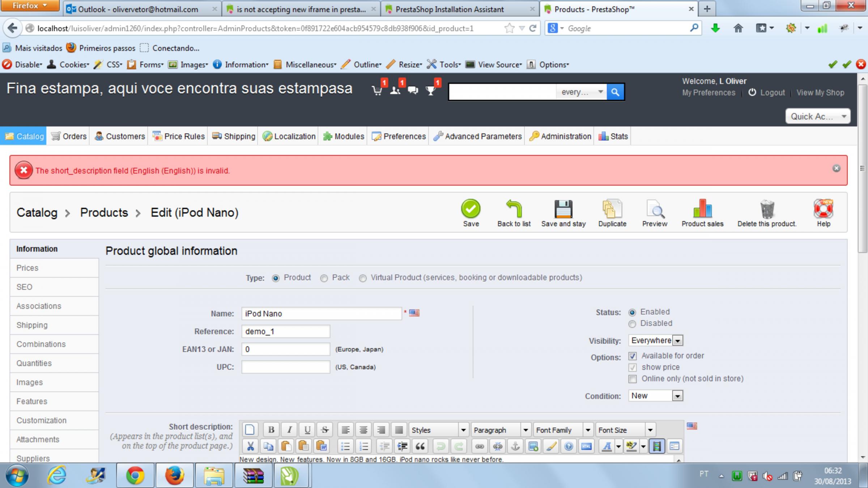Select the Product type radio button

(276, 278)
